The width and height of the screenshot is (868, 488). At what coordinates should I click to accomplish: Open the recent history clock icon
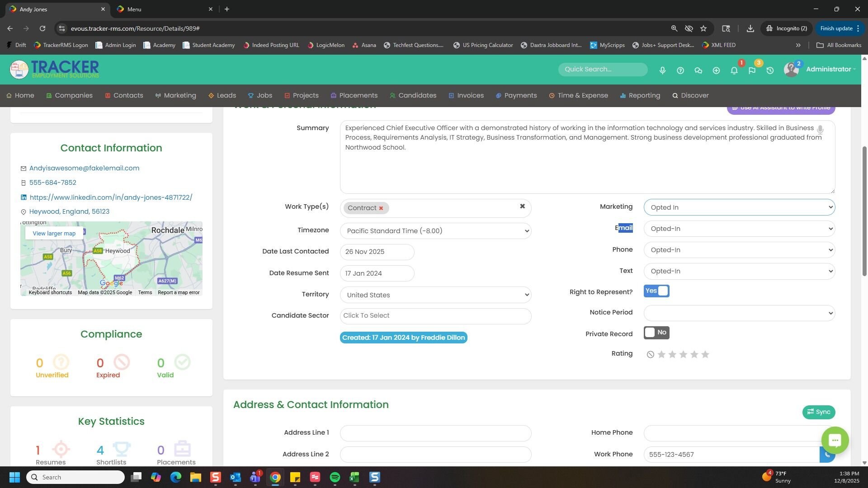point(770,70)
